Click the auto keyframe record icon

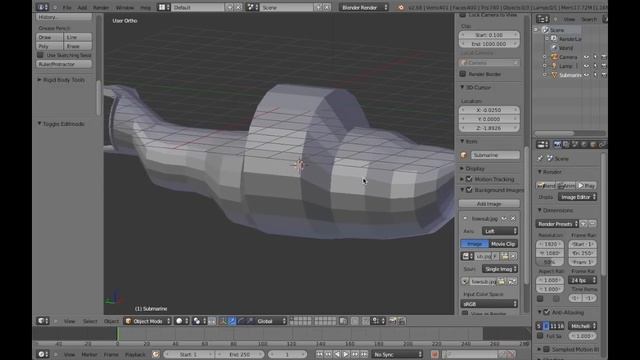tap(435, 355)
